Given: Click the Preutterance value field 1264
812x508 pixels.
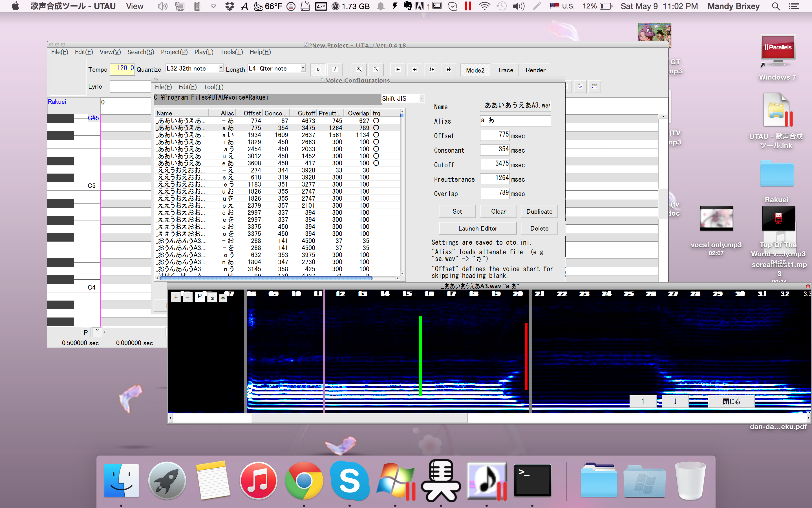Looking at the screenshot, I should 495,178.
